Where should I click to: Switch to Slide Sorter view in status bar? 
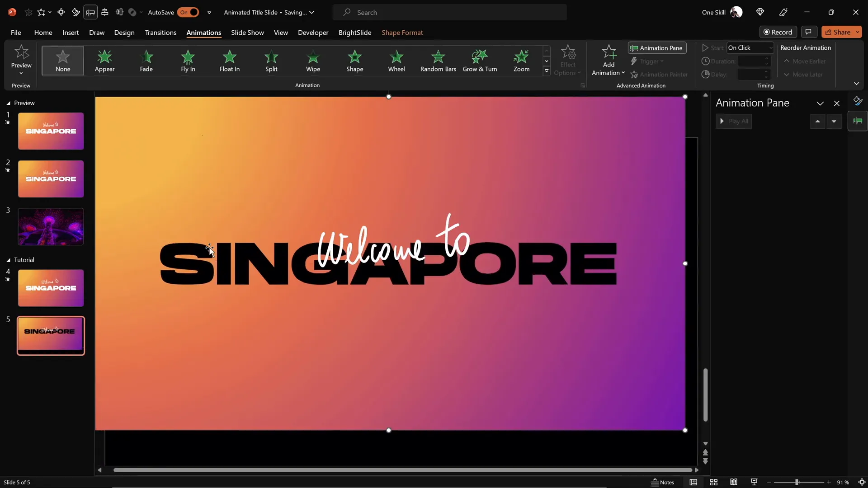tap(714, 482)
